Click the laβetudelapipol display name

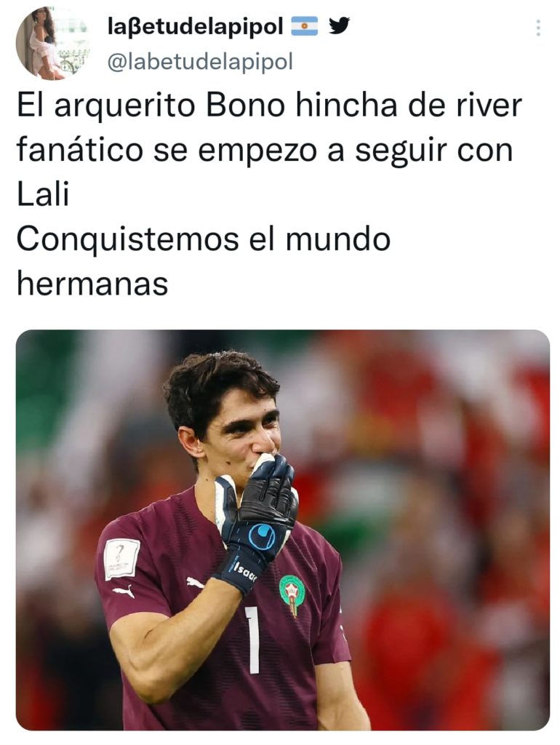[196, 27]
